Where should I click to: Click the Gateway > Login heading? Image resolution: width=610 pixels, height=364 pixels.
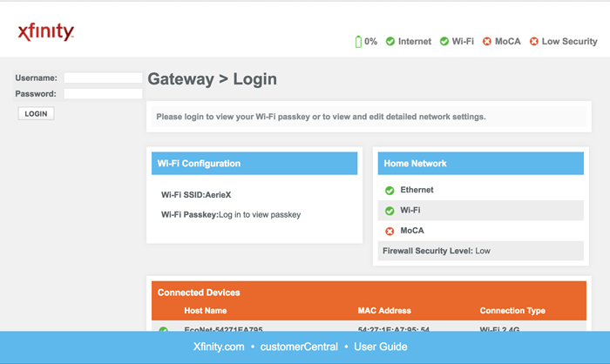click(x=213, y=79)
